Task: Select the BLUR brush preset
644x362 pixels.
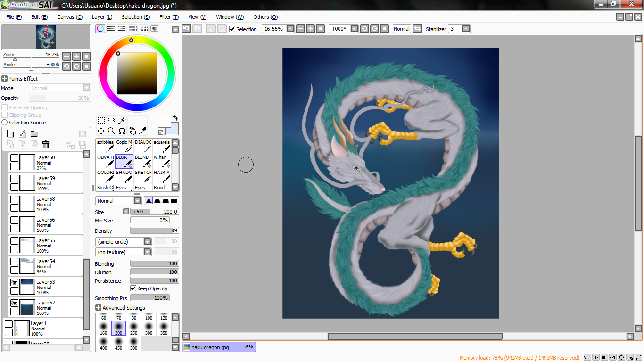Action: click(124, 161)
